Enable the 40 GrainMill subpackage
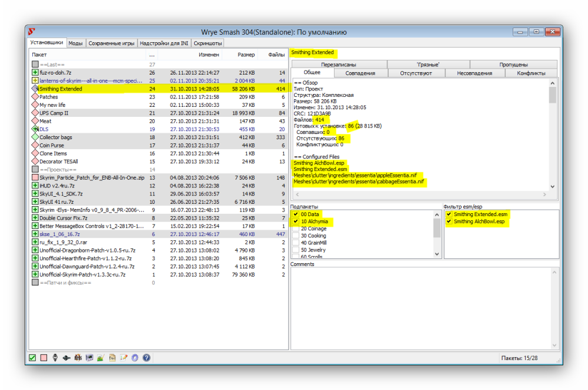The height and width of the screenshot is (390, 588). click(296, 243)
